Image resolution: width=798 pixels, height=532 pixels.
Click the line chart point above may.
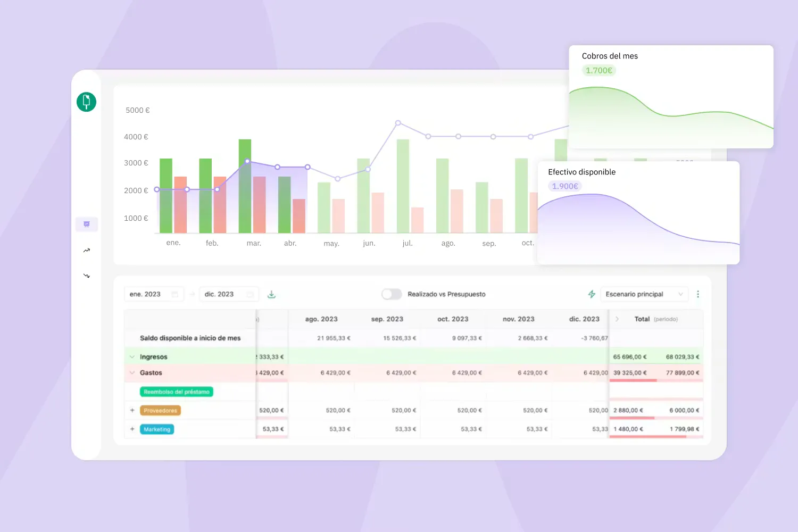pos(337,179)
